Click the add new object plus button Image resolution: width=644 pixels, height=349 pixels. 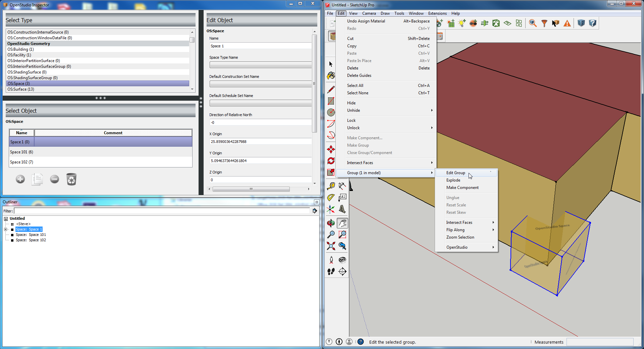(20, 179)
